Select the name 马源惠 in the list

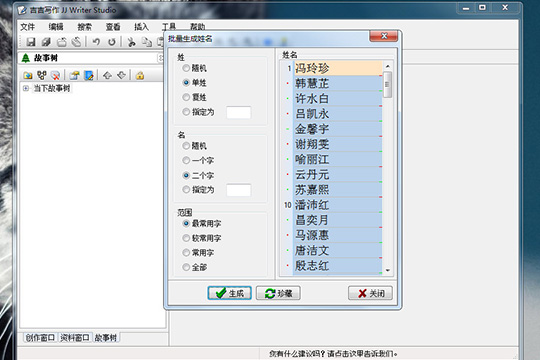(x=338, y=235)
